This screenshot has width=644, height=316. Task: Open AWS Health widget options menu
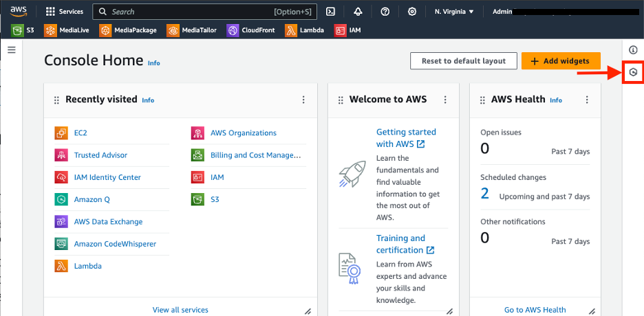click(x=587, y=100)
